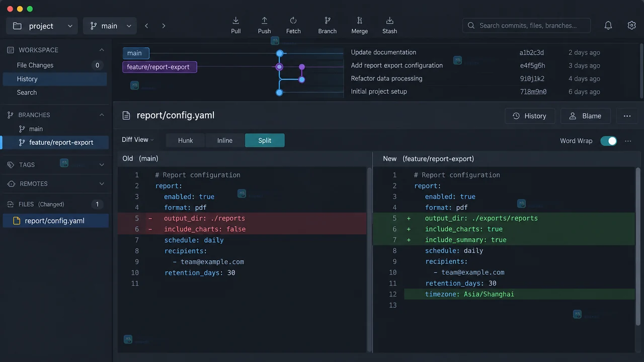The height and width of the screenshot is (362, 644).
Task: Click the removed include_charts: false line
Action: click(242, 229)
